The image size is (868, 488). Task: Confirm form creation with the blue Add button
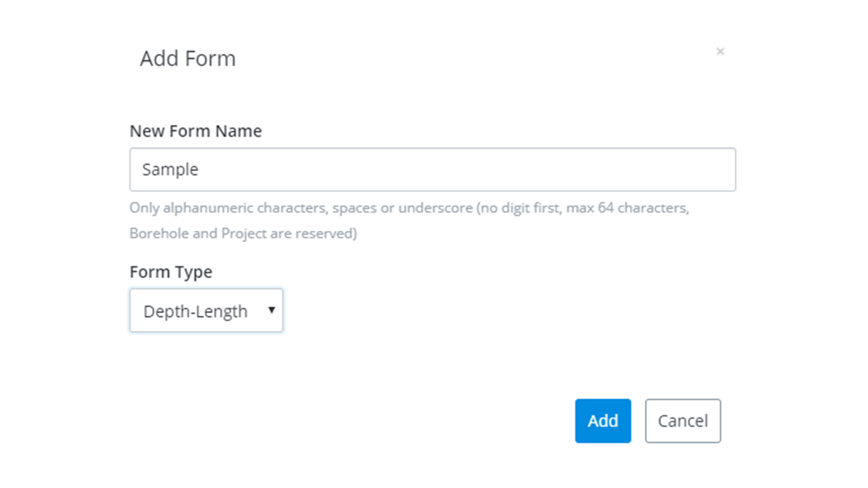click(x=603, y=421)
